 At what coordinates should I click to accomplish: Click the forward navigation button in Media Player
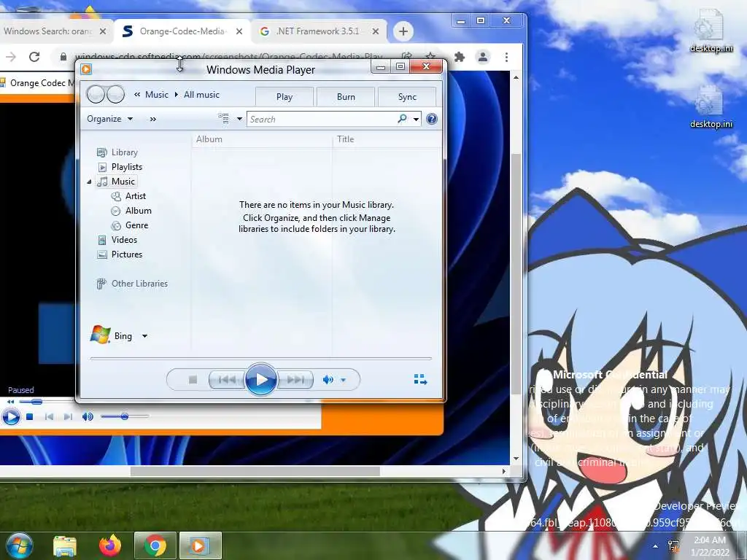coord(115,94)
